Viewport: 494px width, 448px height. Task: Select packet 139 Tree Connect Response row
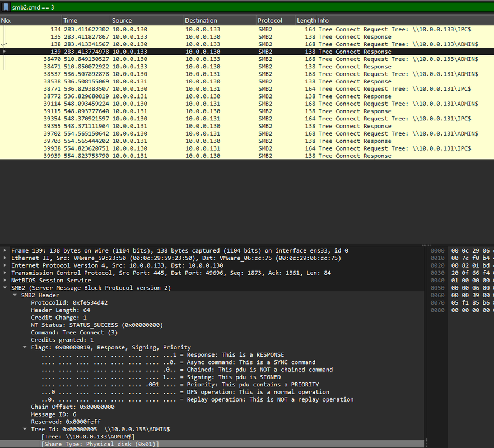coord(247,52)
